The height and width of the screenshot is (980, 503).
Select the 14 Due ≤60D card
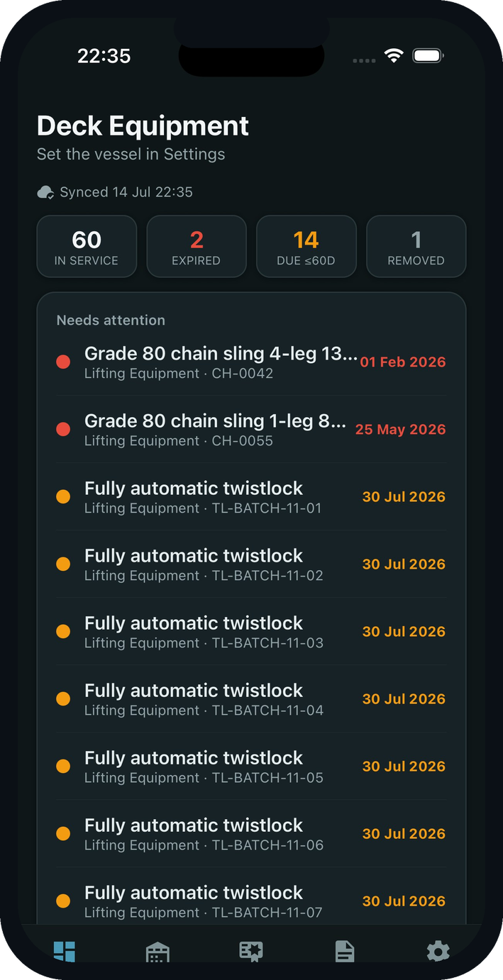point(306,246)
